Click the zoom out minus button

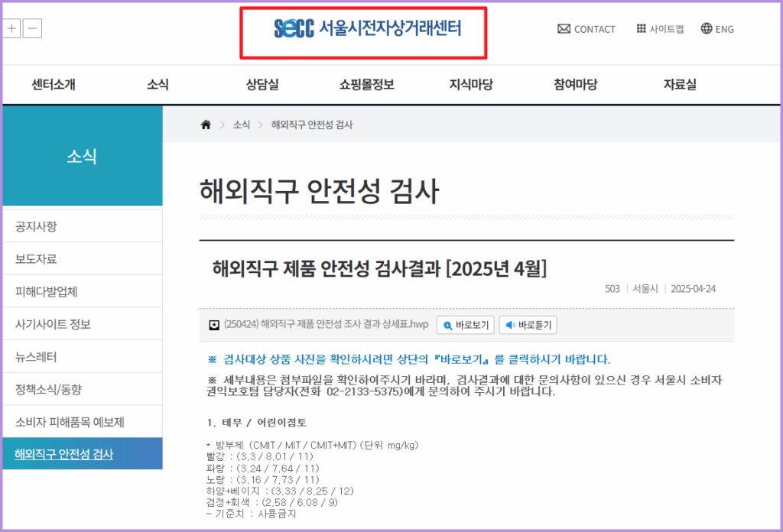32,28
